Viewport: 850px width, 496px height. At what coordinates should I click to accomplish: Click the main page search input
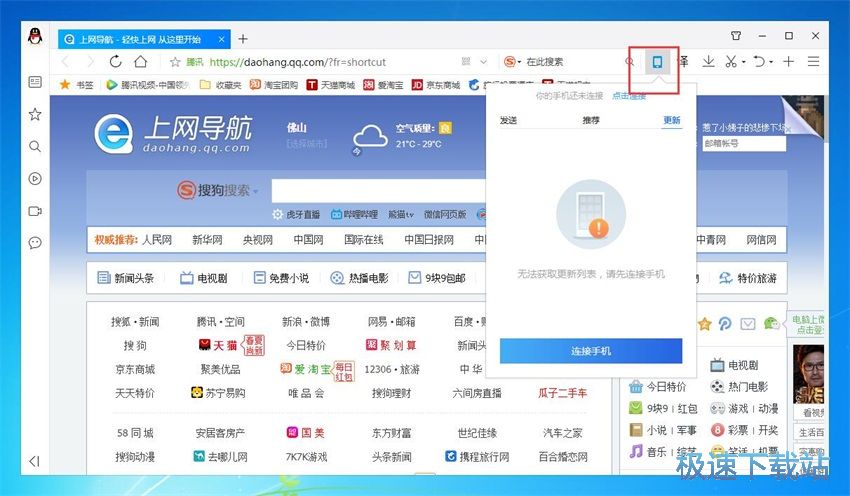pos(378,191)
